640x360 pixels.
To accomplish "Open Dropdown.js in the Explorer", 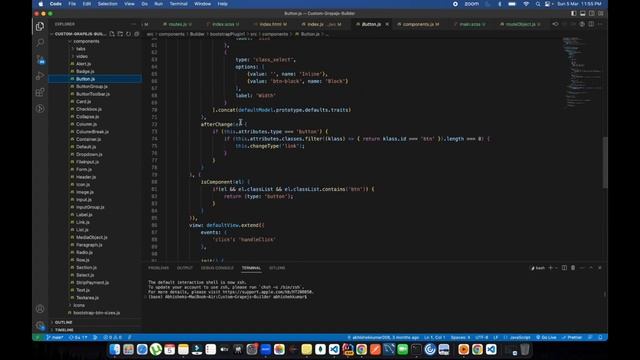I will pyautogui.click(x=89, y=154).
